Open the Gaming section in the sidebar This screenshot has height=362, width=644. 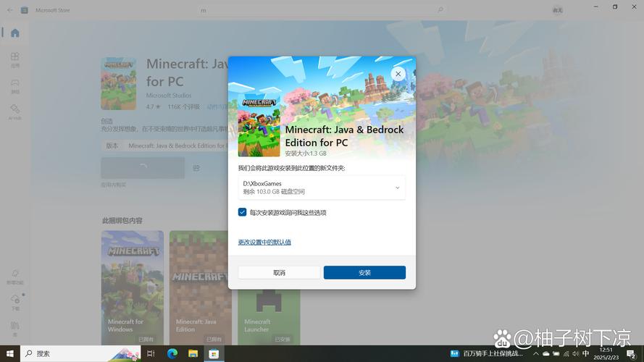(x=15, y=85)
